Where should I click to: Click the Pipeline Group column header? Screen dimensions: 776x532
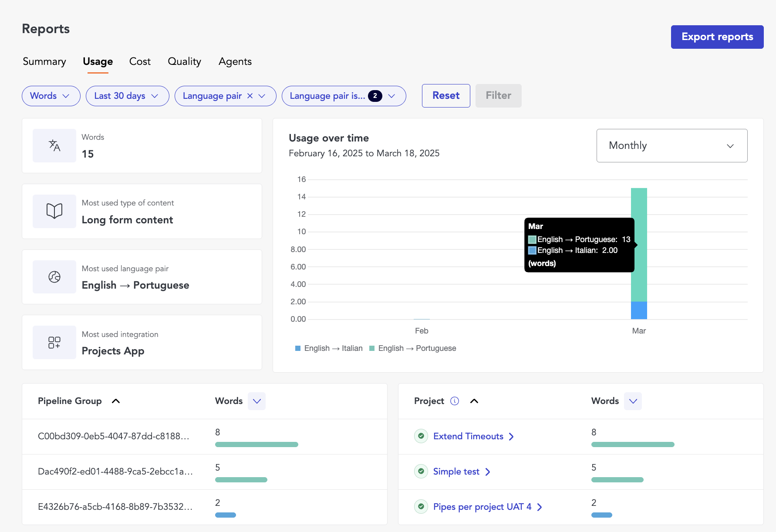[70, 401]
